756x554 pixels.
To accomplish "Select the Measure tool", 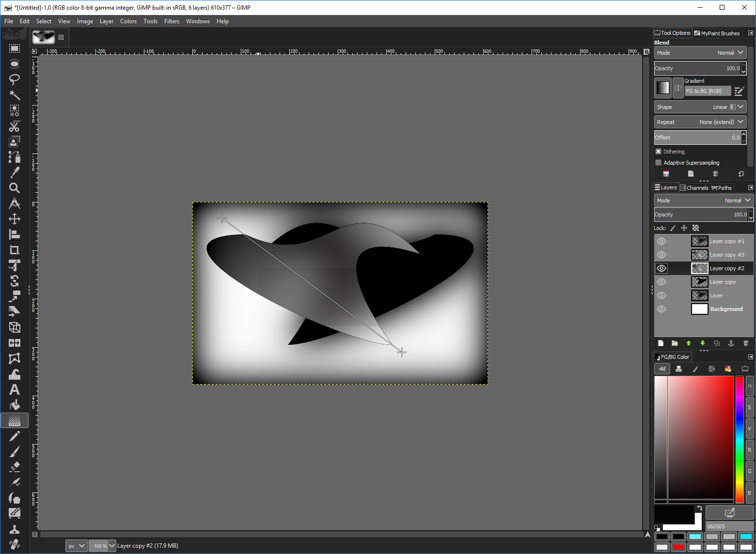I will click(x=15, y=203).
